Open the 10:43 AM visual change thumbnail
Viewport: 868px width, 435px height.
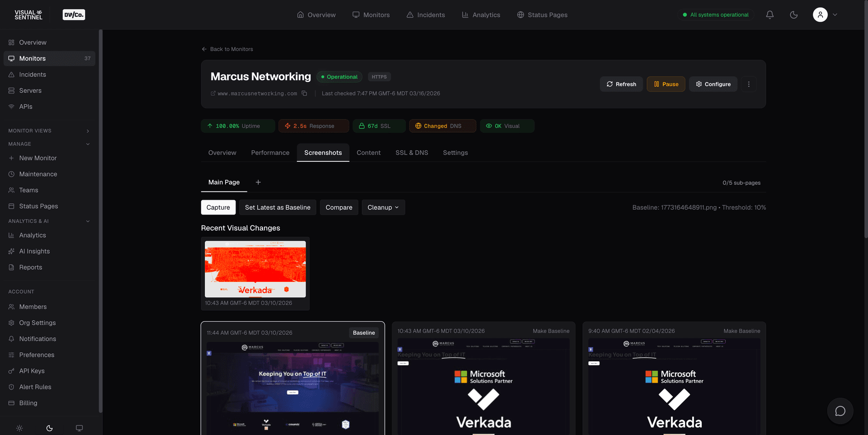[255, 269]
